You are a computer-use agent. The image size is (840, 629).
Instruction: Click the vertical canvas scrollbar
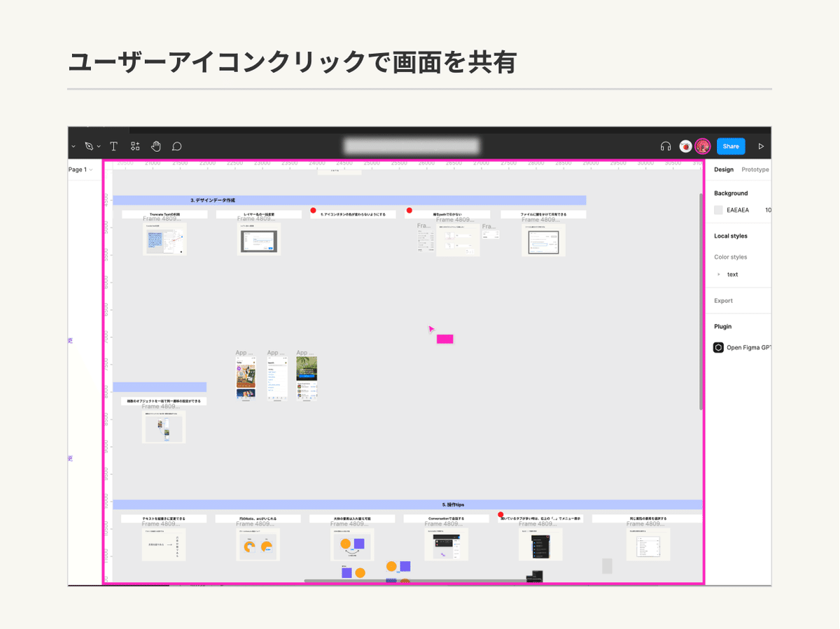(701, 301)
